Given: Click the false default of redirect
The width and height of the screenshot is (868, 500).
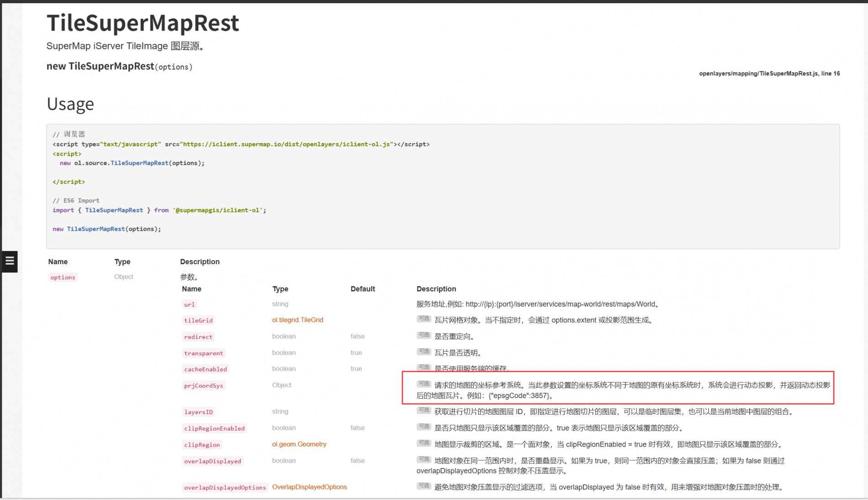Looking at the screenshot, I should click(357, 336).
